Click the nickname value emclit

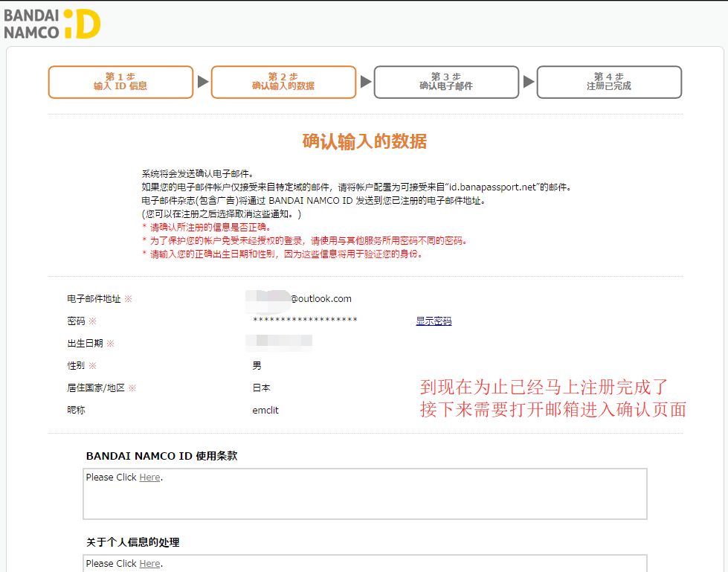[x=265, y=410]
